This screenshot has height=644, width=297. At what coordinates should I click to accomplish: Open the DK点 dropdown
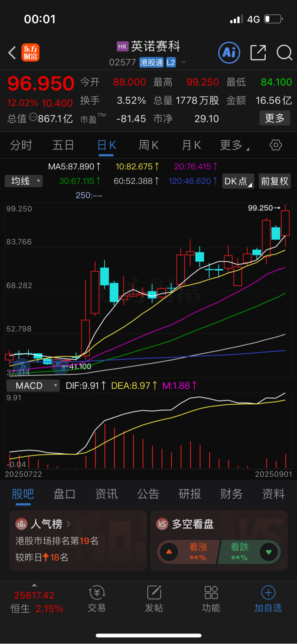238,181
